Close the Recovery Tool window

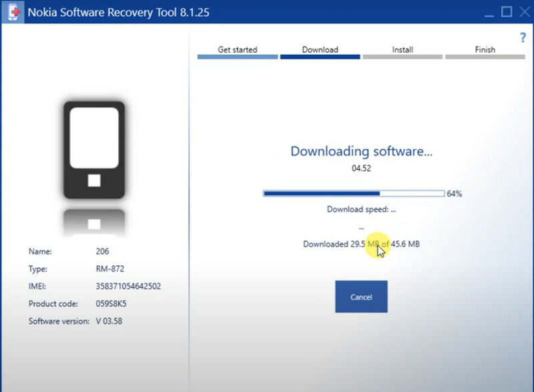[525, 12]
